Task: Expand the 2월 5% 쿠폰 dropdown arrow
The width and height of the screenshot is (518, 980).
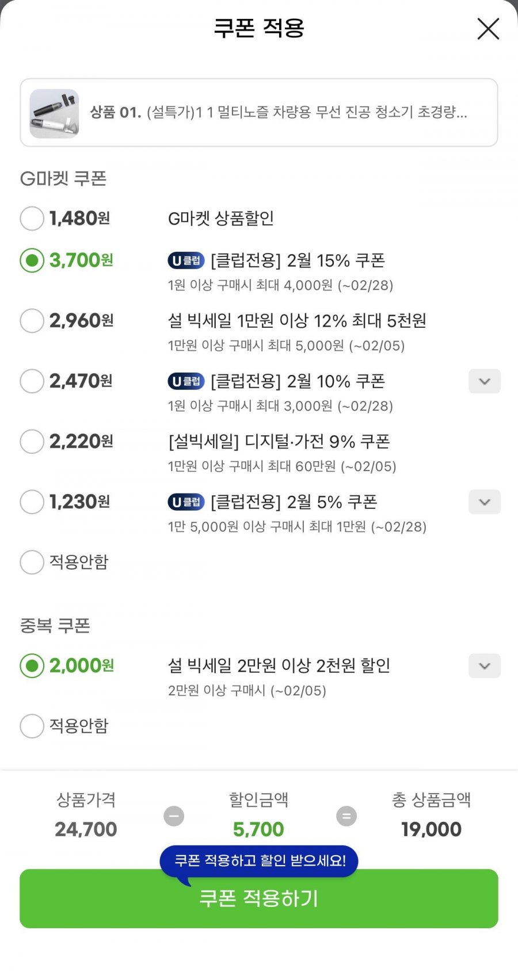Action: coord(485,502)
